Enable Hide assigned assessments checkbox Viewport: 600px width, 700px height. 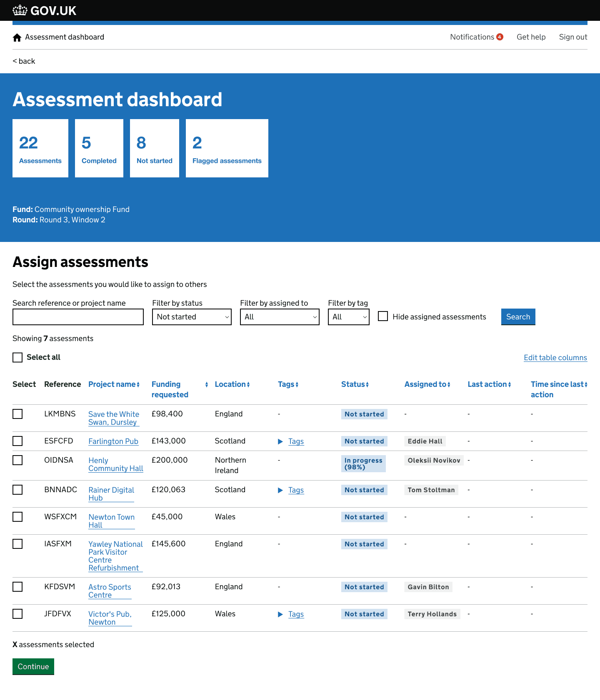tap(383, 316)
